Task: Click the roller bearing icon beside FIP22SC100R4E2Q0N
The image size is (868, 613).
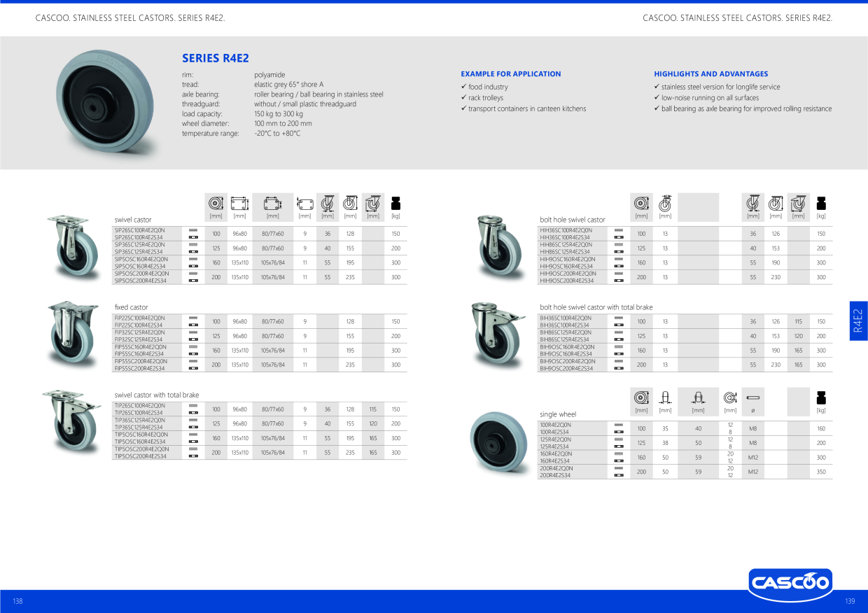Action: [193, 318]
